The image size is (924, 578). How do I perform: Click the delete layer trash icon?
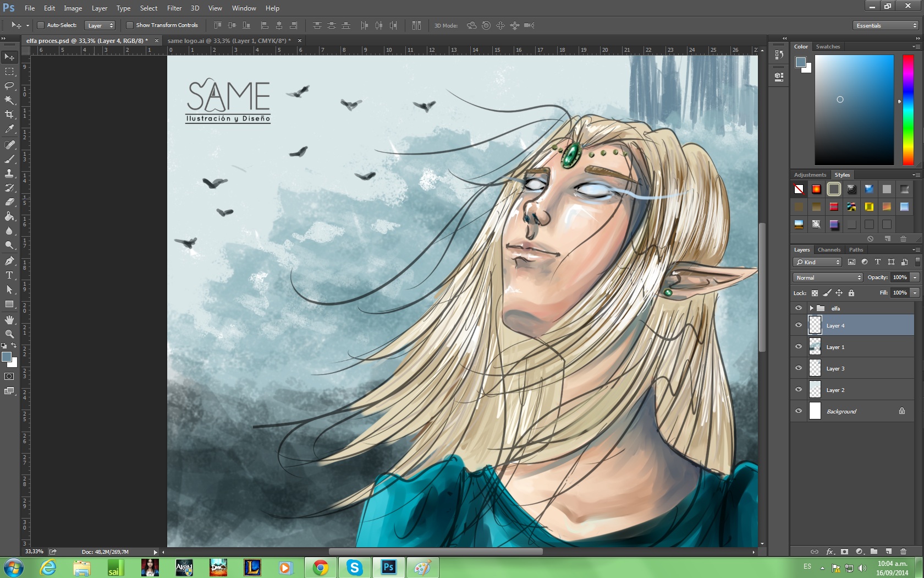point(903,551)
